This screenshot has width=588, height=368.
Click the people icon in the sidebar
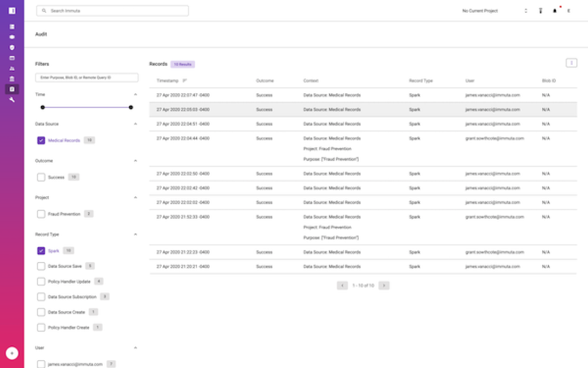(x=12, y=69)
